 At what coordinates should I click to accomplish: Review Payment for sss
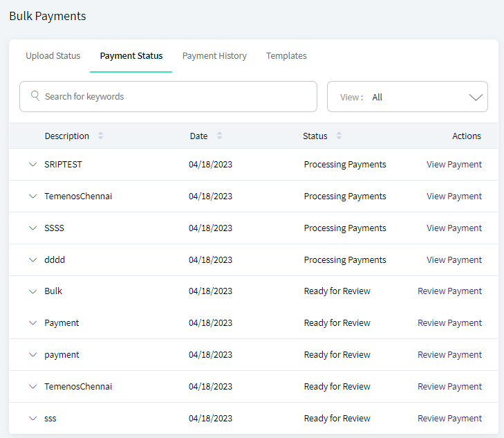(x=449, y=418)
